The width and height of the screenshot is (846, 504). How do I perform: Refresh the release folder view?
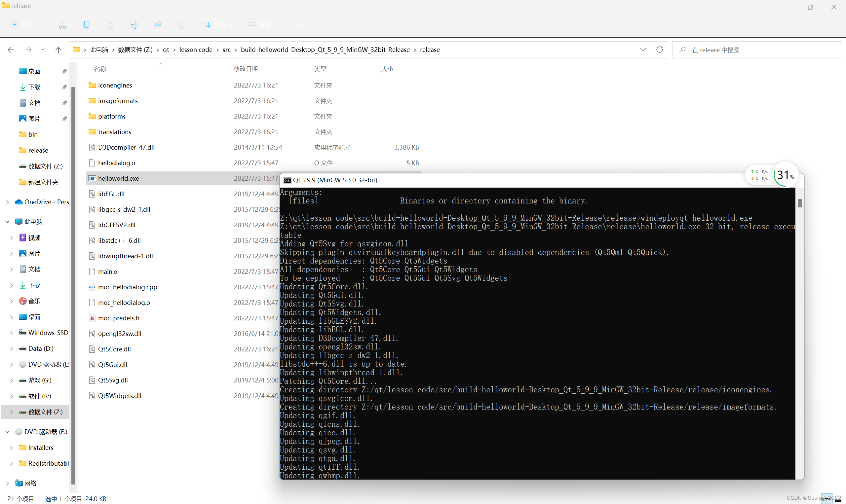coord(659,50)
